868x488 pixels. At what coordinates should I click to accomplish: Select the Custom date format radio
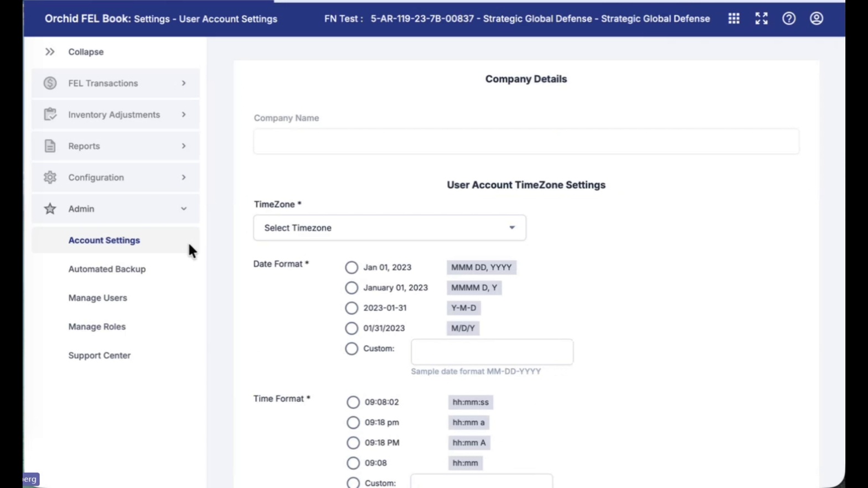[x=352, y=349]
